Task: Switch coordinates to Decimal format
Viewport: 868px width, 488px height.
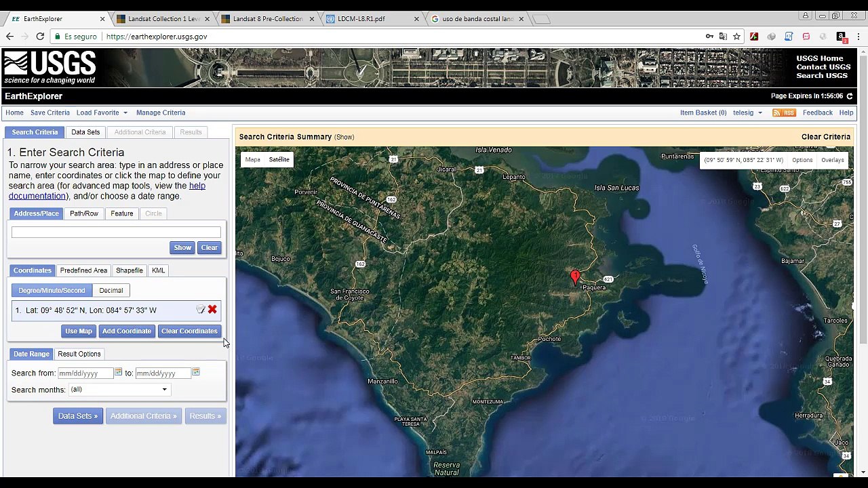Action: (111, 290)
